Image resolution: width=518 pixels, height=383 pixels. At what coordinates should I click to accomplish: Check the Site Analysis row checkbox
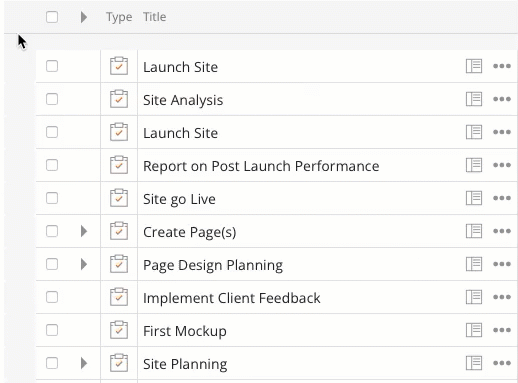[x=52, y=99]
